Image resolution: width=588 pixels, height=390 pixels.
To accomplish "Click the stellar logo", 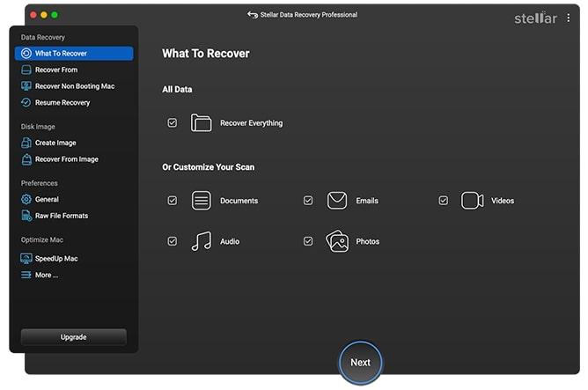I will pyautogui.click(x=535, y=18).
